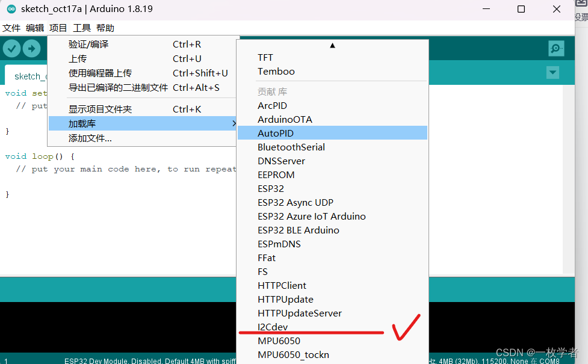Screen dimensions: 588x364
Task: Choose the ArcPID library
Action: (332, 106)
